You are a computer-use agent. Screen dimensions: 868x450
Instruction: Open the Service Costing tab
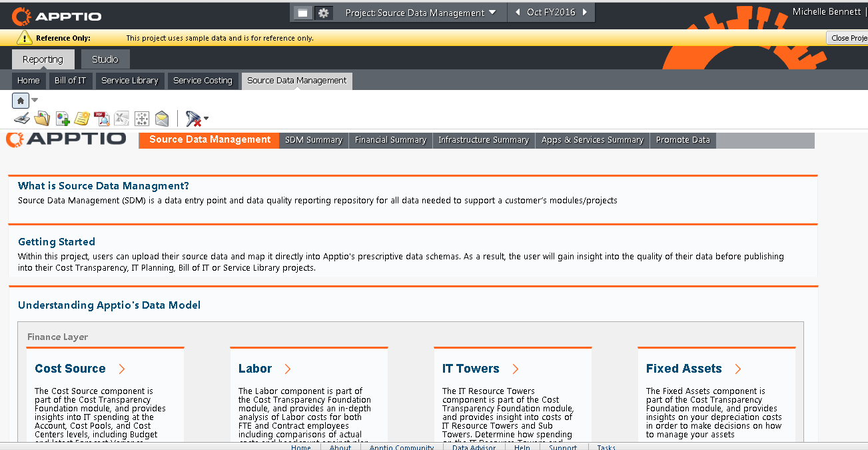(203, 81)
